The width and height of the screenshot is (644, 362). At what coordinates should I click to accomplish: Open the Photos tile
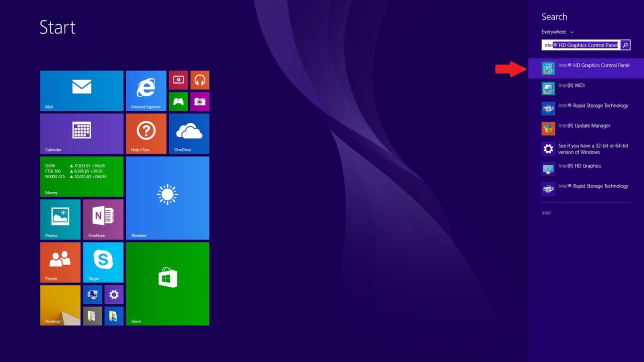[60, 219]
